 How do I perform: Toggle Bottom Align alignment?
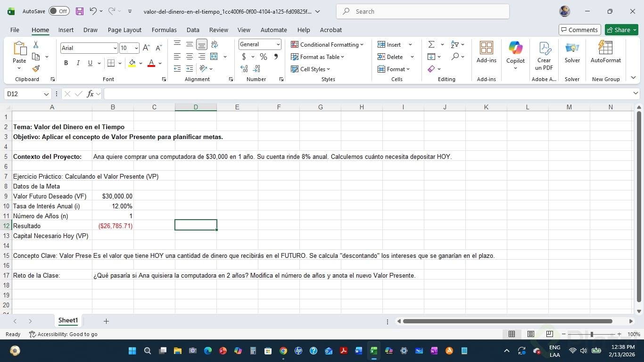pos(202,44)
